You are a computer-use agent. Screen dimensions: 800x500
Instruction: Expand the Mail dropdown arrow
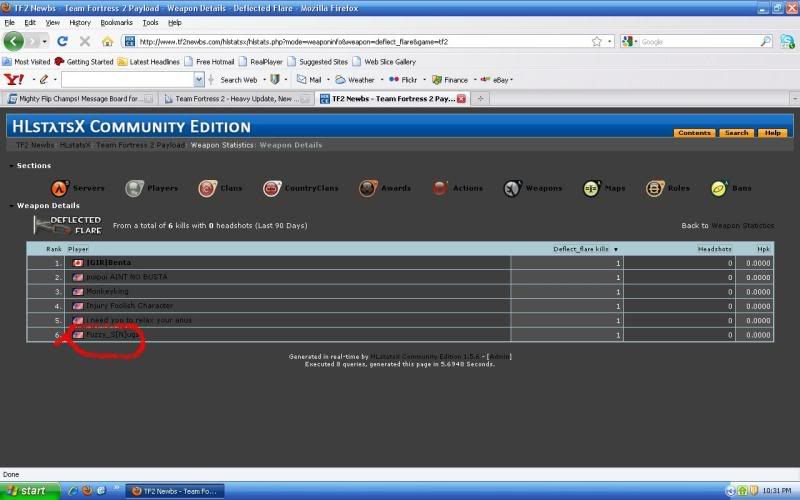click(328, 80)
